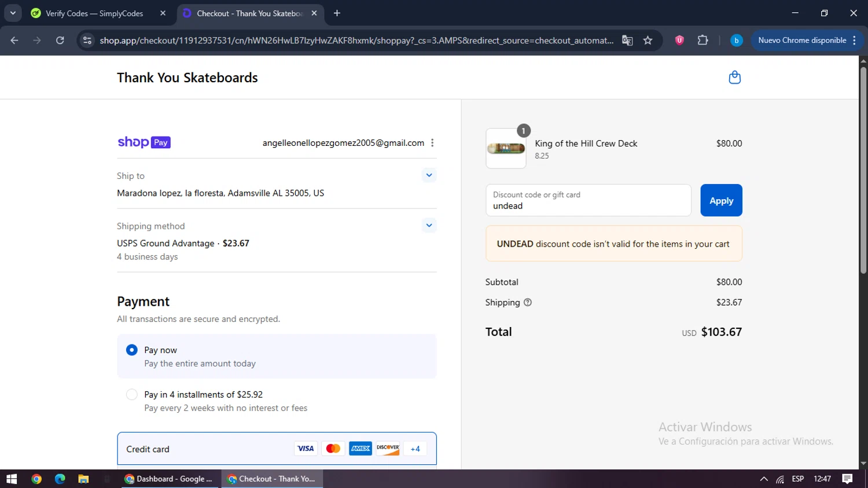The image size is (868, 488).
Task: Click the Discover card logo
Action: [388, 449]
